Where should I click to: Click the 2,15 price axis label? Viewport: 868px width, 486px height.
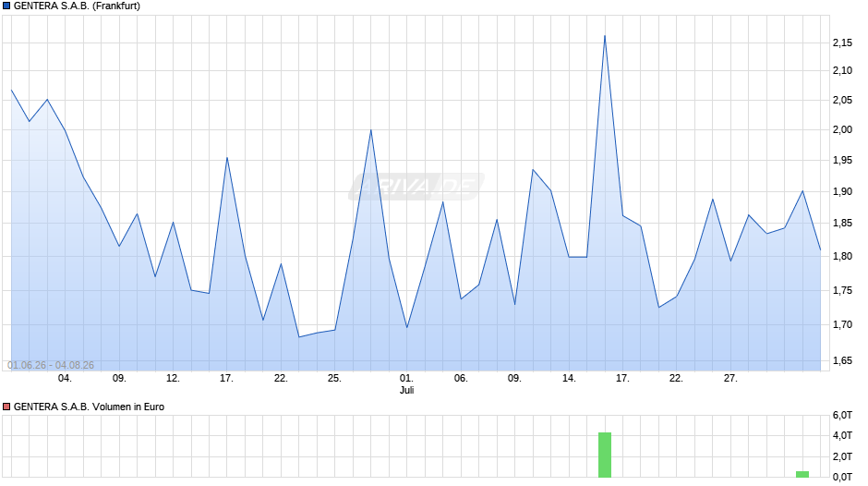pyautogui.click(x=842, y=43)
